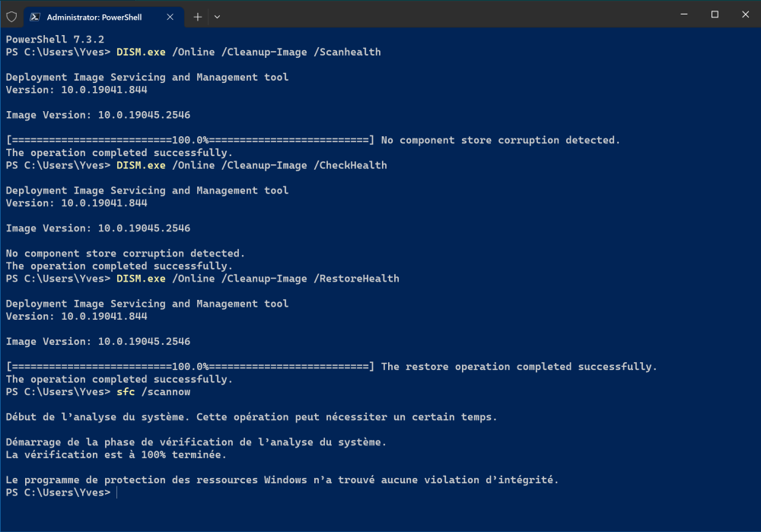Click the last empty prompt 'PS C:\Users\Yves>'
This screenshot has height=532, width=761.
coord(59,492)
